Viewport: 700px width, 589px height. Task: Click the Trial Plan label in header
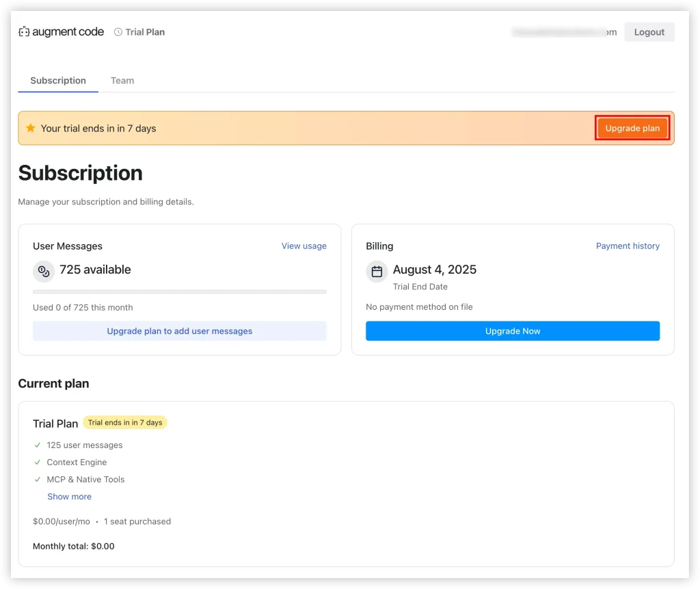145,32
